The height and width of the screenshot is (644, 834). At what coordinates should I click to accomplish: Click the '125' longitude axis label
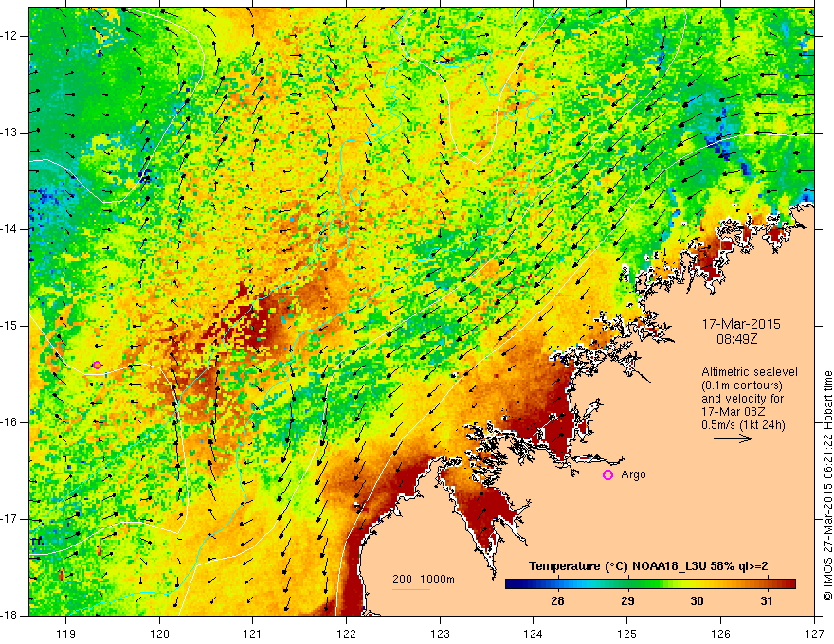point(627,634)
